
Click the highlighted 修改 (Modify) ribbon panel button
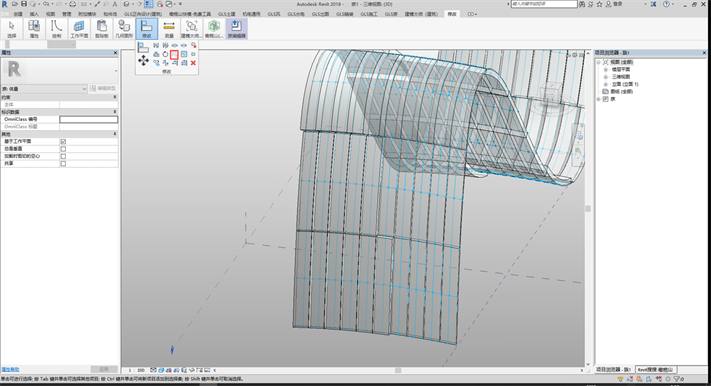(x=146, y=29)
